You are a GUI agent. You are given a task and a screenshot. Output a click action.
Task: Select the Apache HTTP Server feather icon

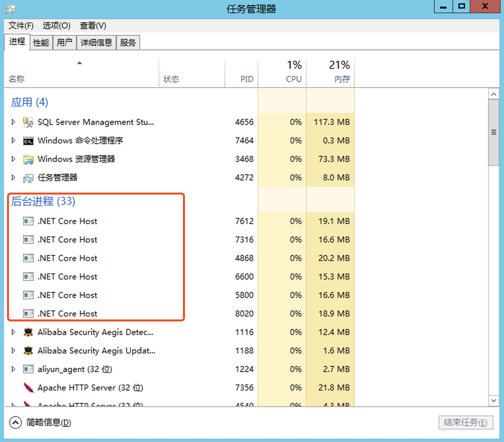coord(28,387)
